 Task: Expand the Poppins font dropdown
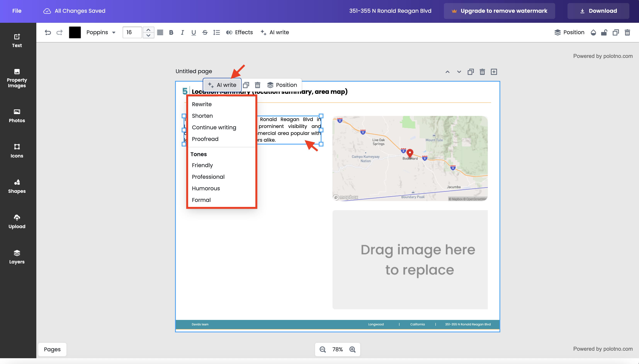pos(101,32)
